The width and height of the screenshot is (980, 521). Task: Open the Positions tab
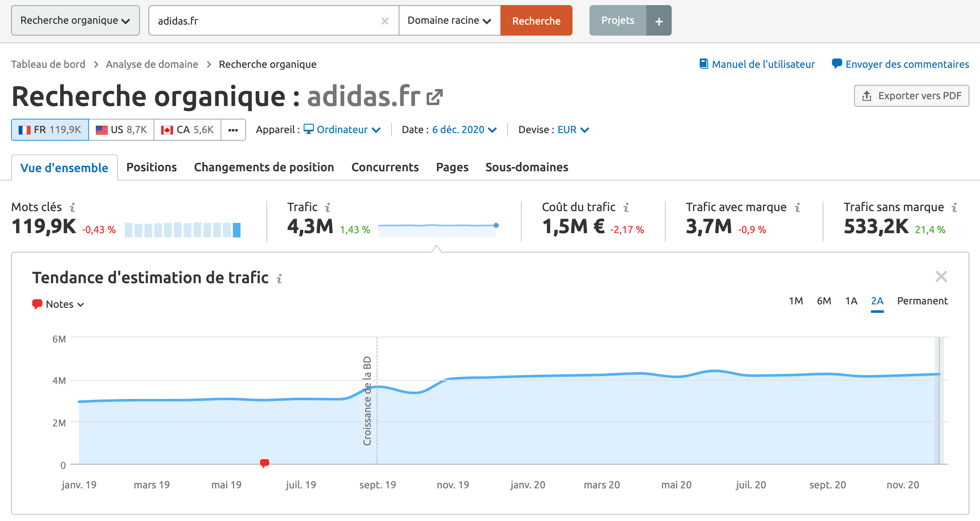click(x=151, y=167)
